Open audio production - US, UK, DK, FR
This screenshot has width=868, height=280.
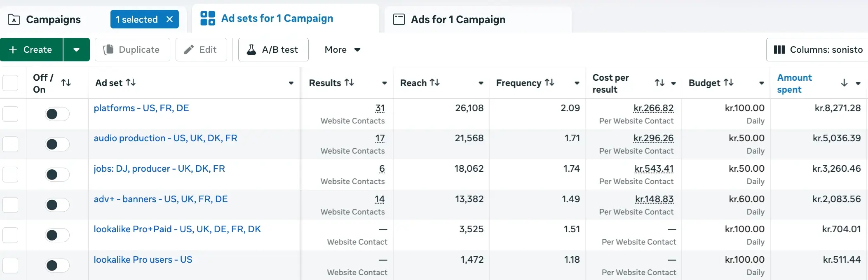pos(165,138)
